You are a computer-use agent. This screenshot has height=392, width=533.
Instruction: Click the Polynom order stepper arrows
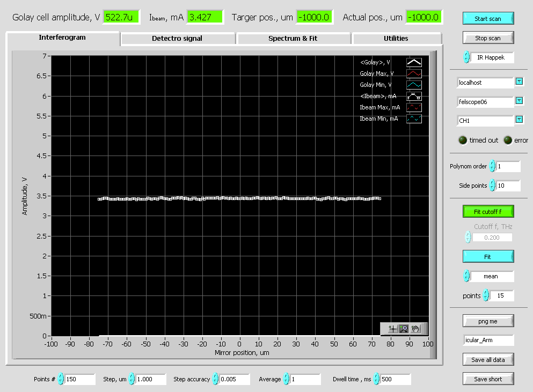(492, 166)
